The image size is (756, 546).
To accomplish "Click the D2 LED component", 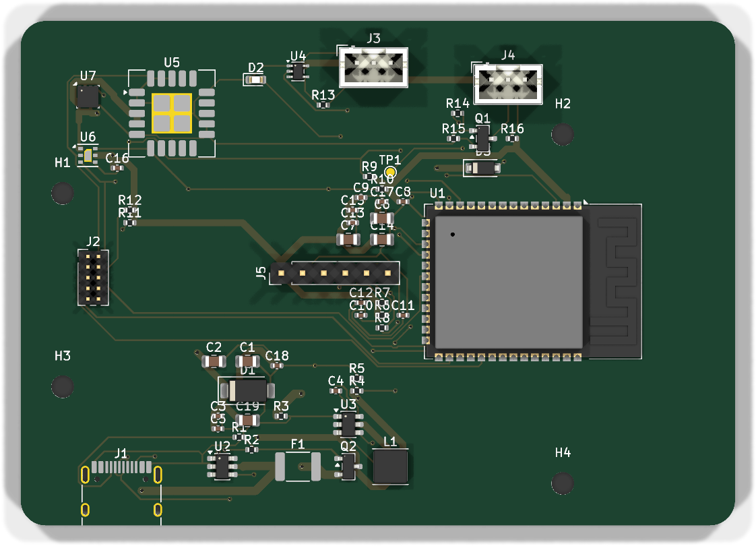I will point(255,80).
